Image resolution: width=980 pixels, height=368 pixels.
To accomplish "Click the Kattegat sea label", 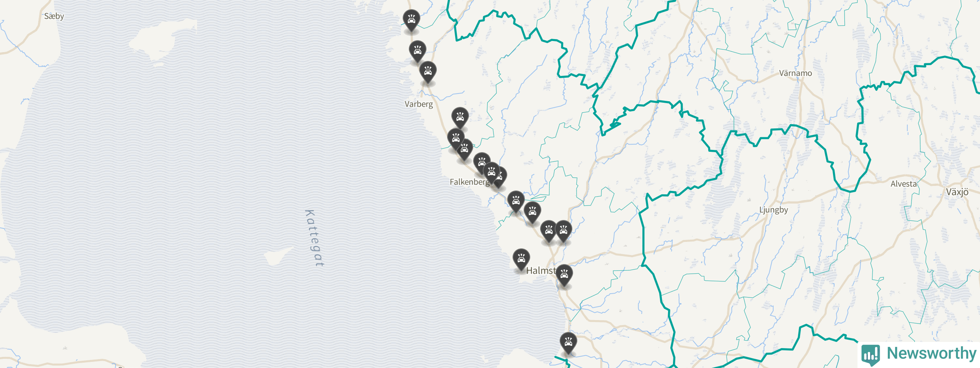I will (315, 238).
